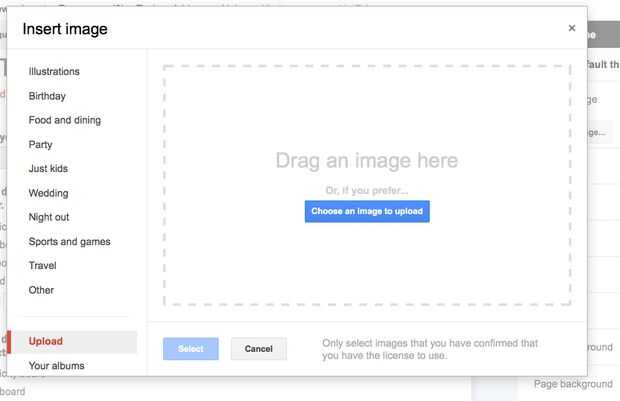Close the Insert image dialog
The image size is (620, 401).
[572, 28]
